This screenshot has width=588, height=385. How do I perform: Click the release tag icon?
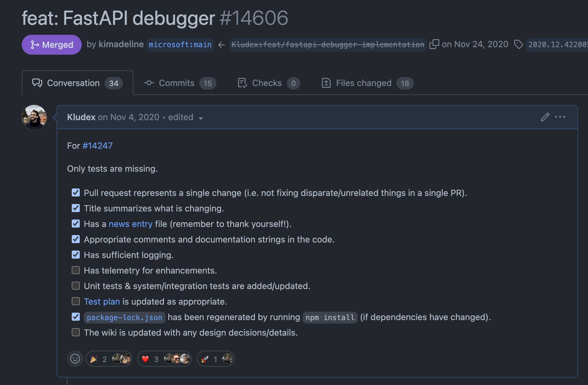(x=518, y=44)
